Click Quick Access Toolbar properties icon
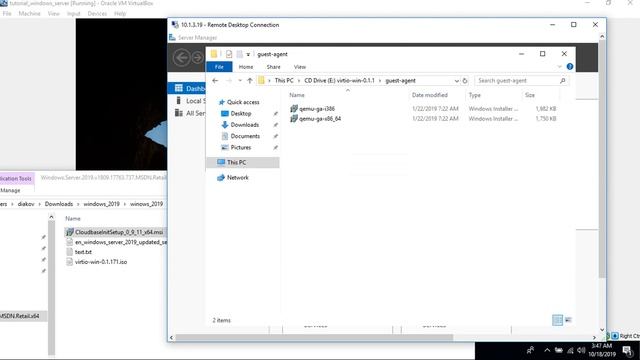 [229, 54]
